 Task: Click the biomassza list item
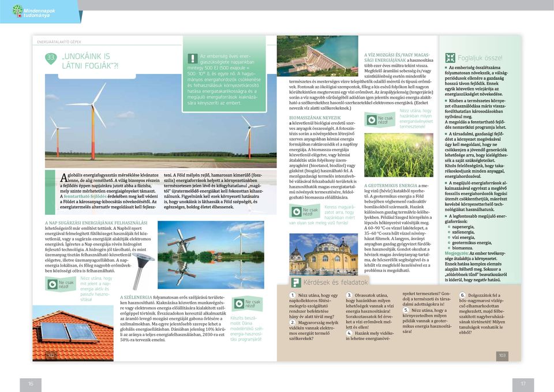click(x=462, y=248)
